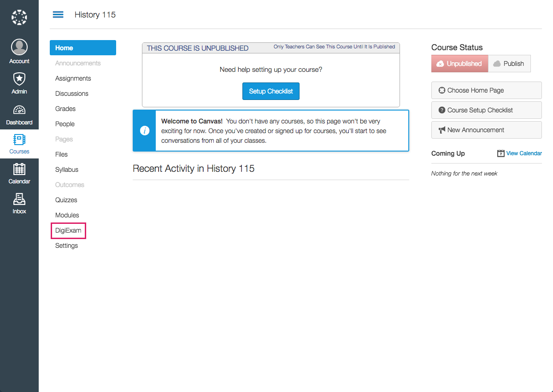Click the 'Welcome to Canvas!' bold text

click(x=192, y=122)
